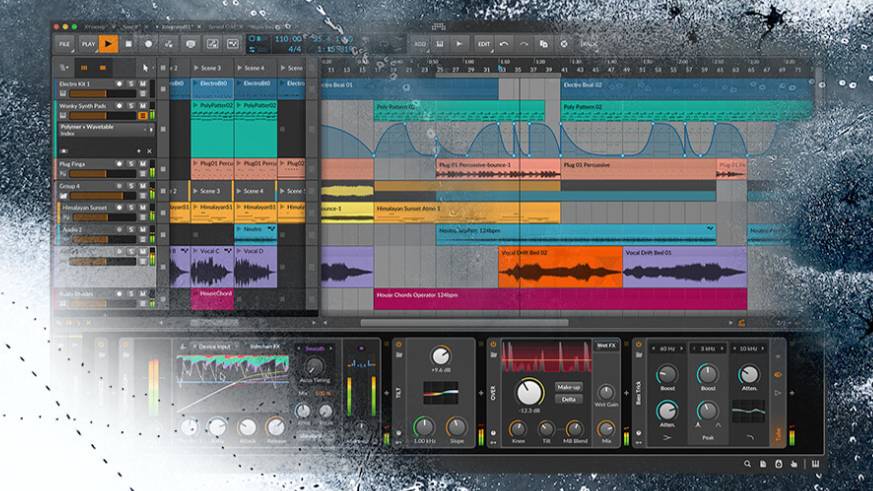Click the Stop transport button
Viewport: 873px width, 491px height.
click(x=129, y=43)
